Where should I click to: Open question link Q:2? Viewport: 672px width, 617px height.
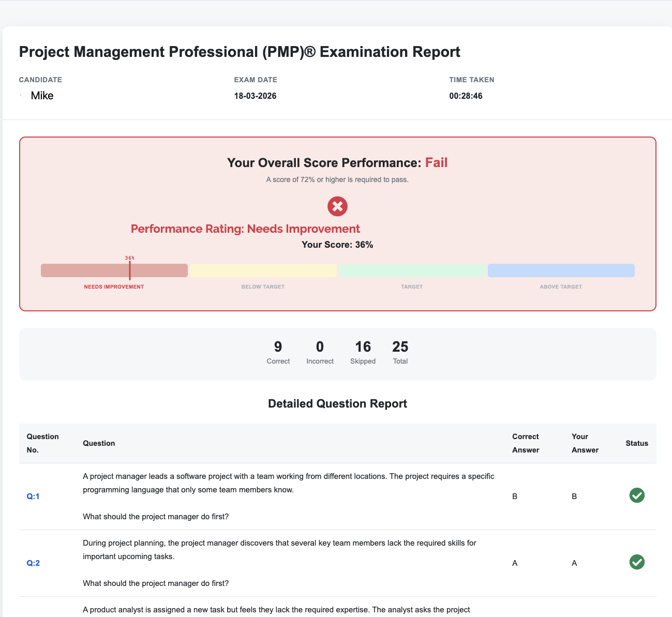coord(33,563)
